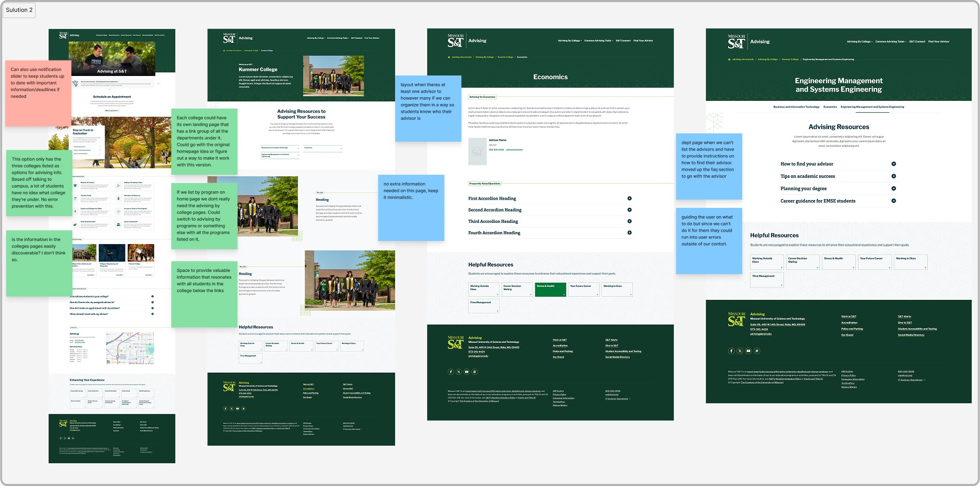Click the checkmark beside IT Systems: Operational status
The height and width of the screenshot is (486, 980).
(x=629, y=399)
